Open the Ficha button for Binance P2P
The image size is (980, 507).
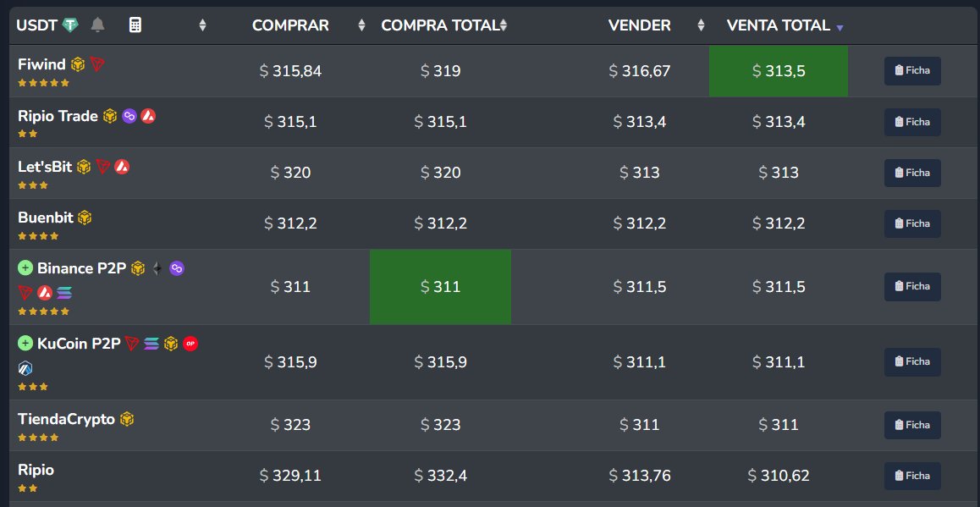912,286
